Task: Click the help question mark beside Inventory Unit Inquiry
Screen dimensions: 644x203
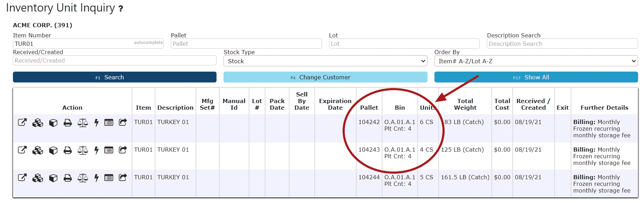Action: (121, 9)
